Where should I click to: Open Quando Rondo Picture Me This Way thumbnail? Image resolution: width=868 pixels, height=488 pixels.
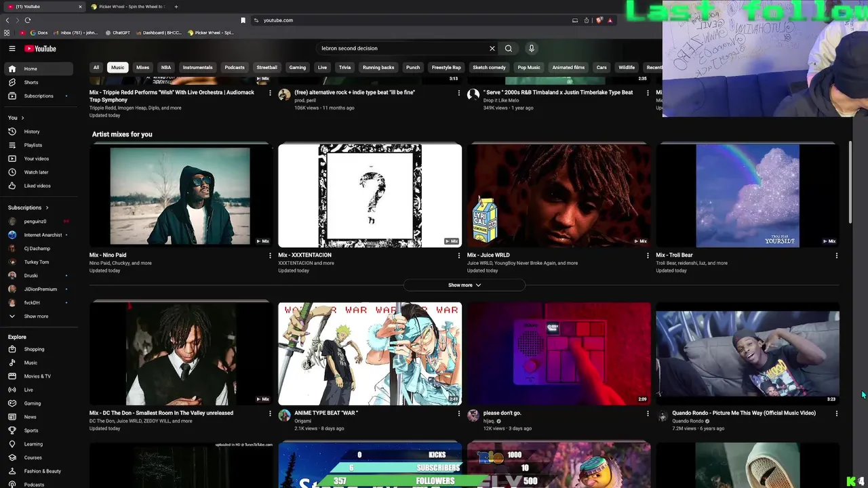(x=747, y=353)
